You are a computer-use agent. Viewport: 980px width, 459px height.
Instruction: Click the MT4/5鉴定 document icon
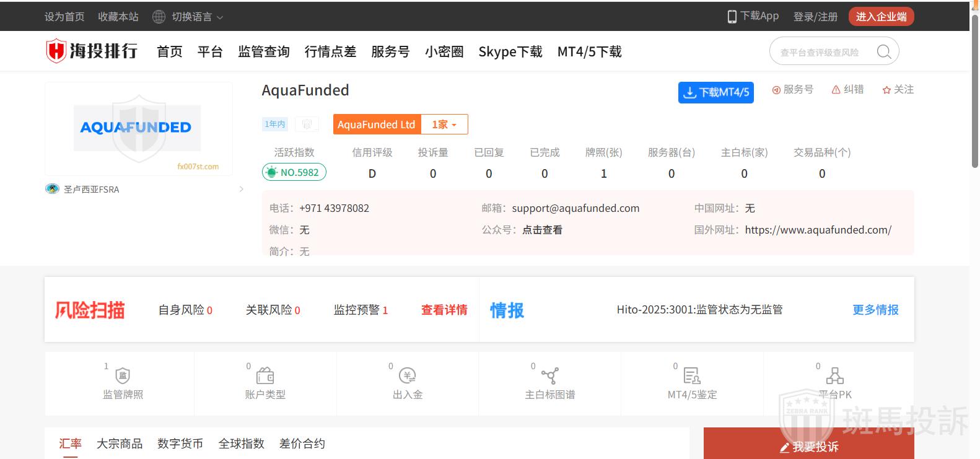(x=692, y=375)
